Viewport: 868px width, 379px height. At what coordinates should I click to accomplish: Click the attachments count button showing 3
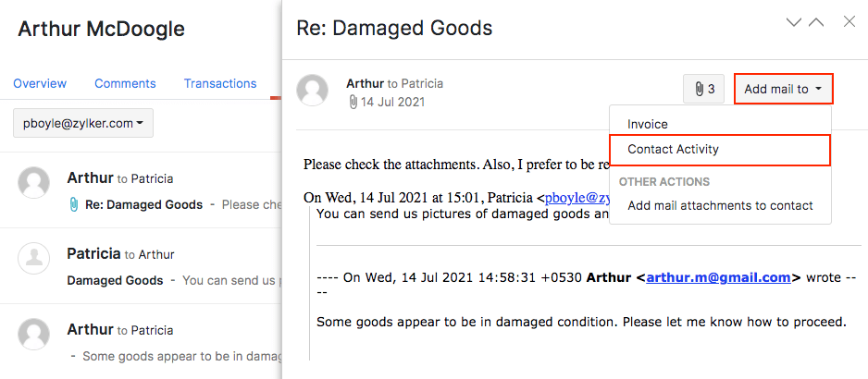[702, 90]
